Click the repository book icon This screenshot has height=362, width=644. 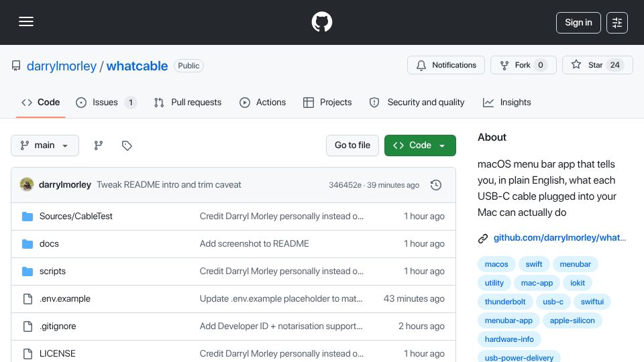(16, 66)
